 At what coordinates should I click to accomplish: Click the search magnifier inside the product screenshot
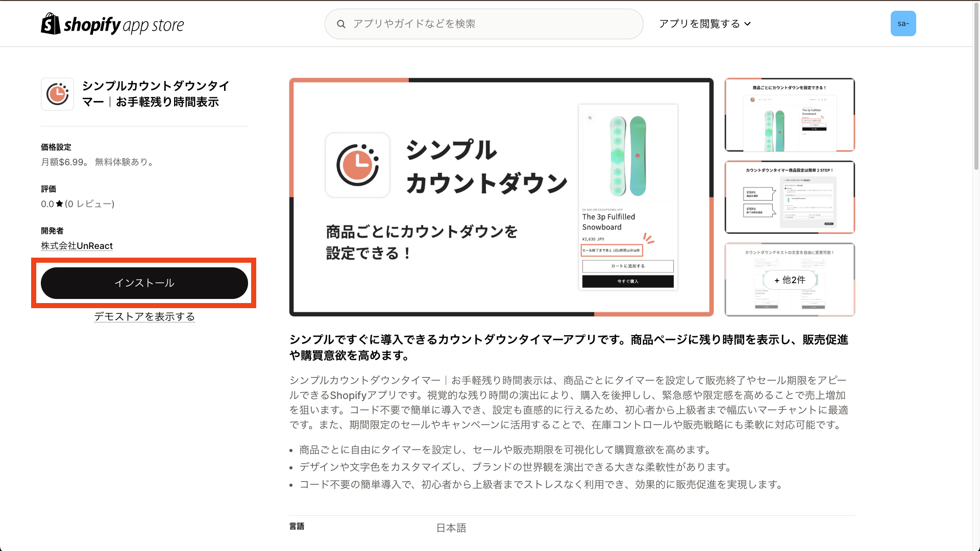[591, 118]
